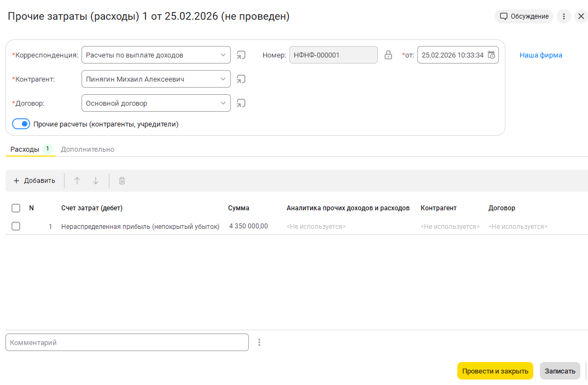588x385 pixels.
Task: Switch to the Дополнительно tab
Action: [88, 149]
